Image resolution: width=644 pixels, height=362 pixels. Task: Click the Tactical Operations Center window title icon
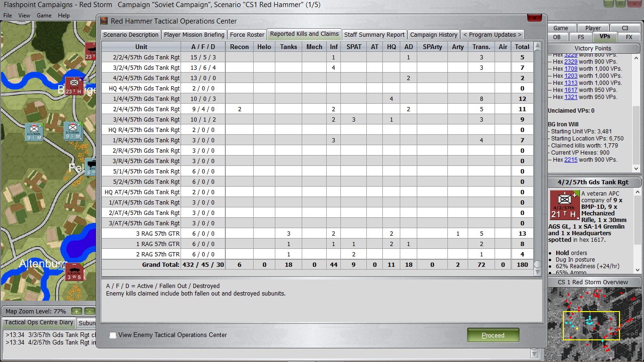click(x=104, y=21)
